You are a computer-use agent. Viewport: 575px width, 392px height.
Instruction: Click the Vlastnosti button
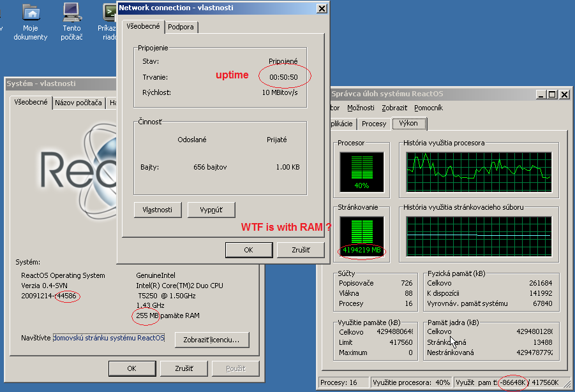click(x=158, y=210)
